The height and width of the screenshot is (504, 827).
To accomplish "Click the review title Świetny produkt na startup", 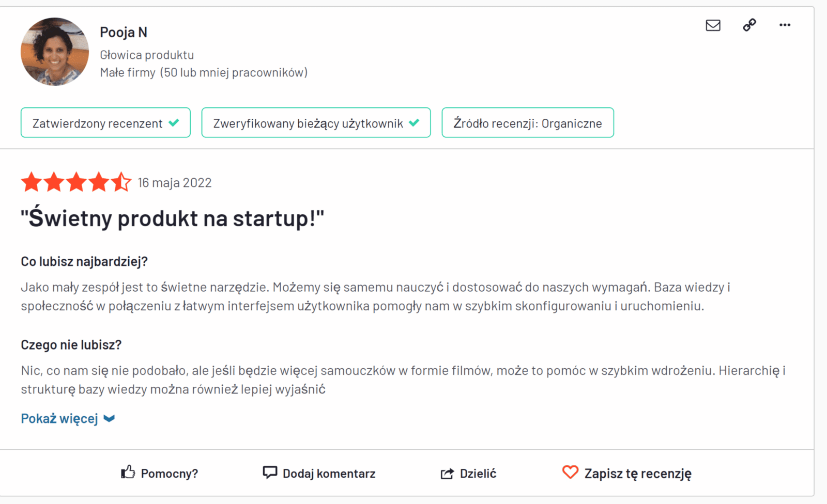I will 172,218.
